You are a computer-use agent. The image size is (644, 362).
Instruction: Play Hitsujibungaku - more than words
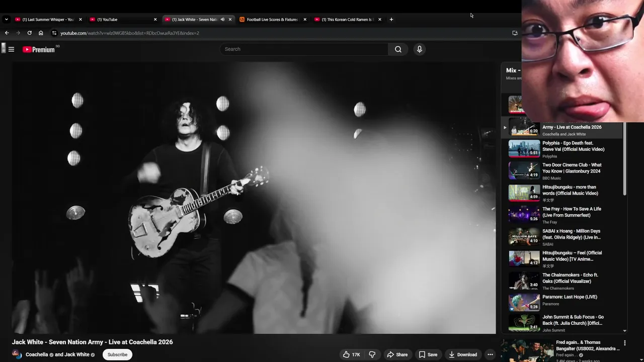point(570,190)
